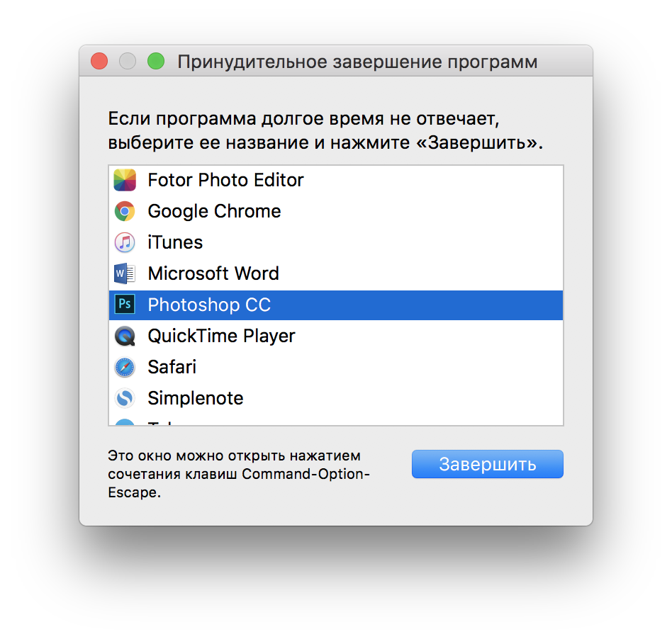Click the Safari compass icon
This screenshot has width=672, height=639.
125,368
